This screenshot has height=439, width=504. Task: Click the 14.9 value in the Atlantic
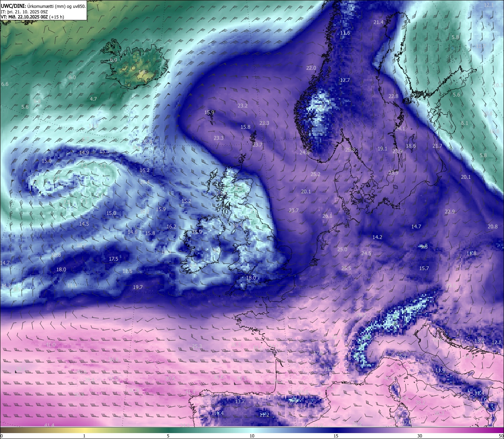[84, 153]
